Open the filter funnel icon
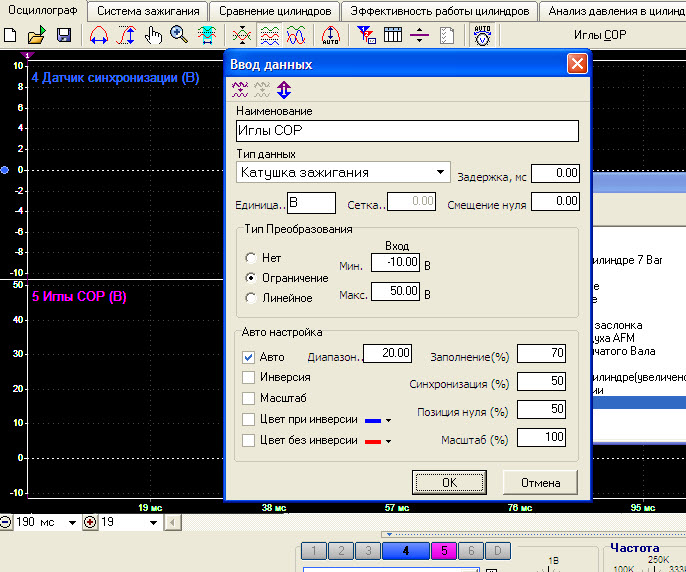The image size is (686, 572). 366,35
